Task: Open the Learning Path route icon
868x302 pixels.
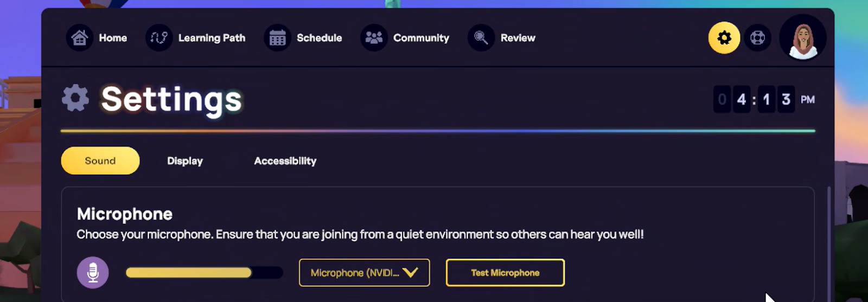Action: (x=159, y=38)
